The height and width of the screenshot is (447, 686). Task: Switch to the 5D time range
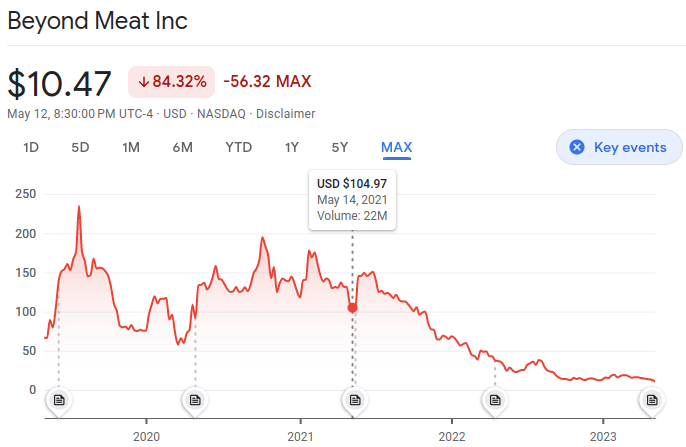coord(80,147)
